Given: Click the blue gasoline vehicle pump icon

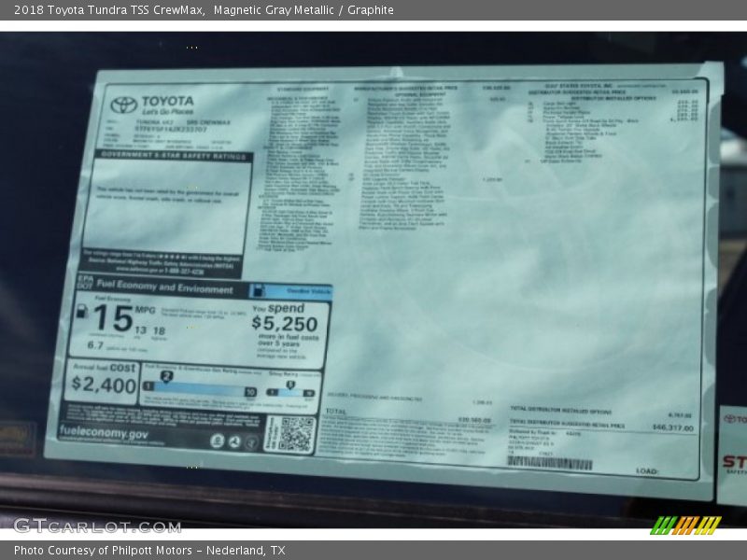Looking at the screenshot, I should [x=258, y=290].
